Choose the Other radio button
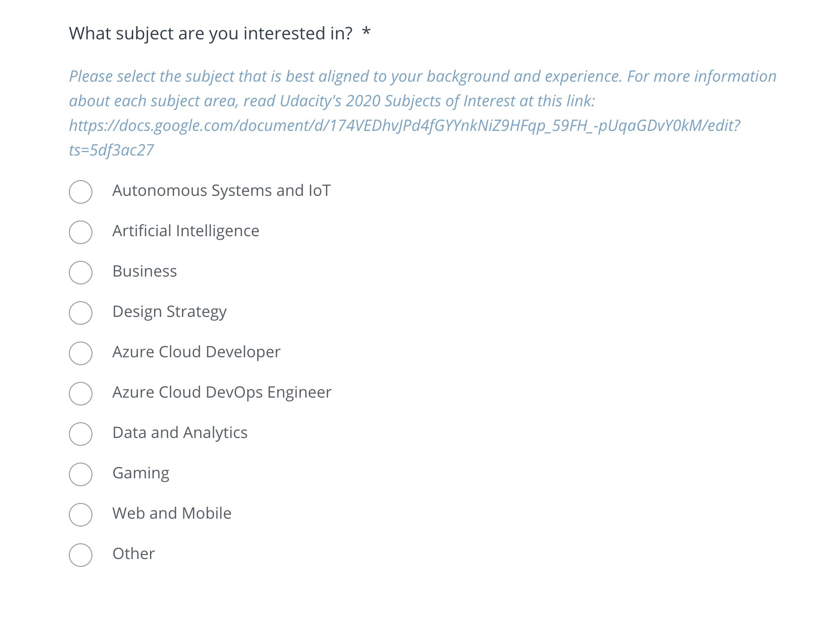840x624 pixels. [x=81, y=555]
